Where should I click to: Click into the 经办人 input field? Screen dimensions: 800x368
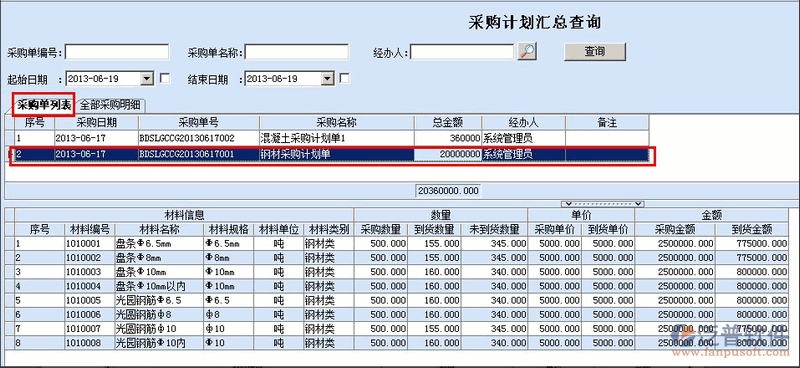pos(462,52)
